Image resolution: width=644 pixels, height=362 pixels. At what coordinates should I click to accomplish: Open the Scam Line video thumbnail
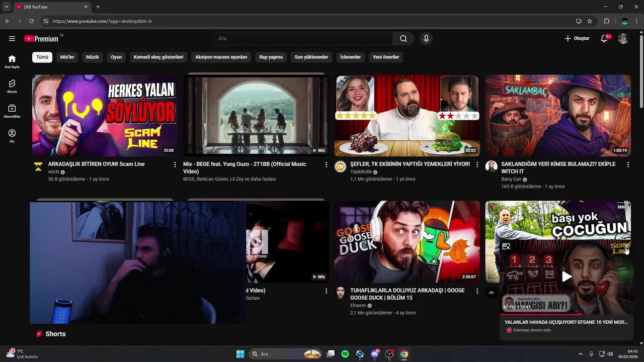pos(105,116)
